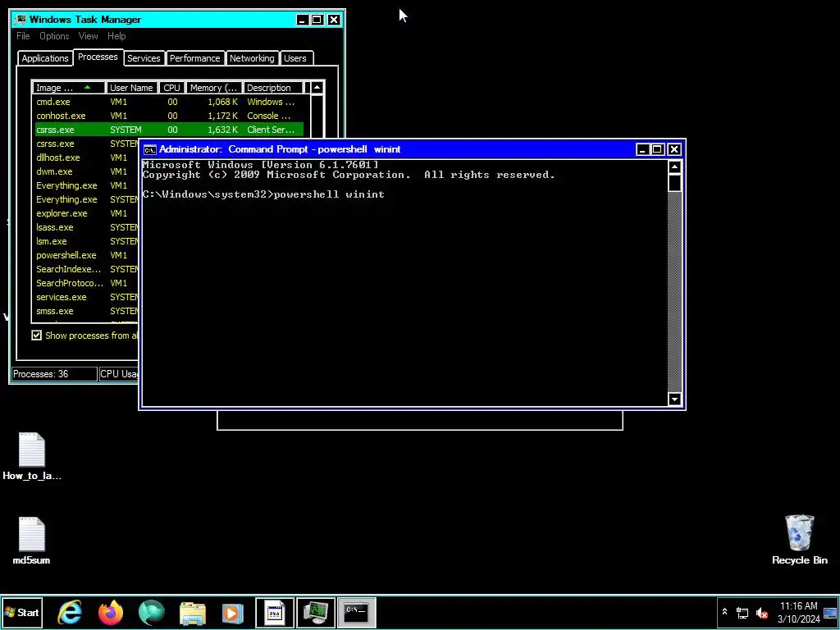Toggle Show processes from all users checkbox
Image resolution: width=840 pixels, height=630 pixels.
[36, 336]
